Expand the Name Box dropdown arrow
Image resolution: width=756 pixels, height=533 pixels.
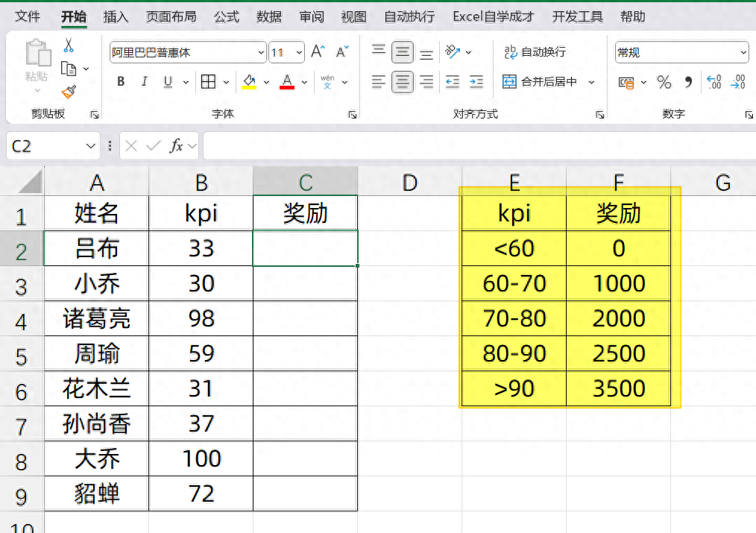point(91,145)
